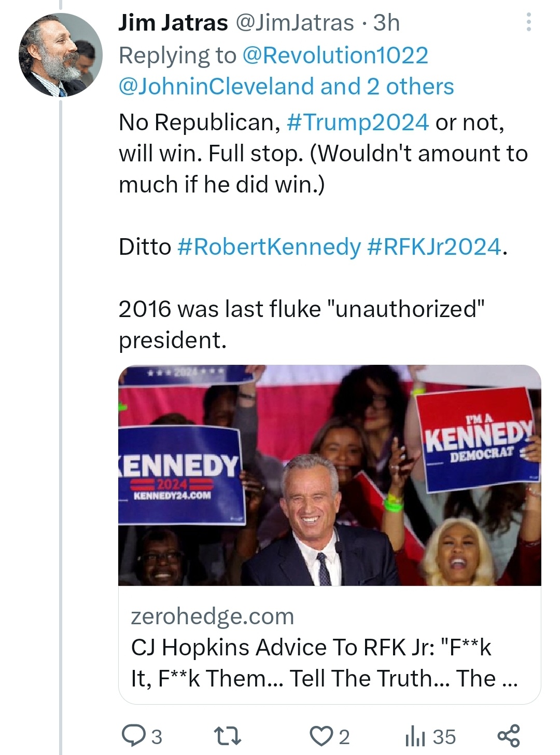Follow the #Trump2024 hashtag
The height and width of the screenshot is (755, 560).
pos(358,122)
